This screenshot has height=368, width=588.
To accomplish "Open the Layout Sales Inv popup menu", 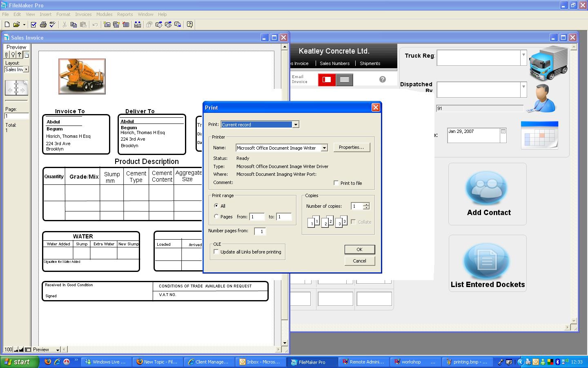I will (x=16, y=70).
